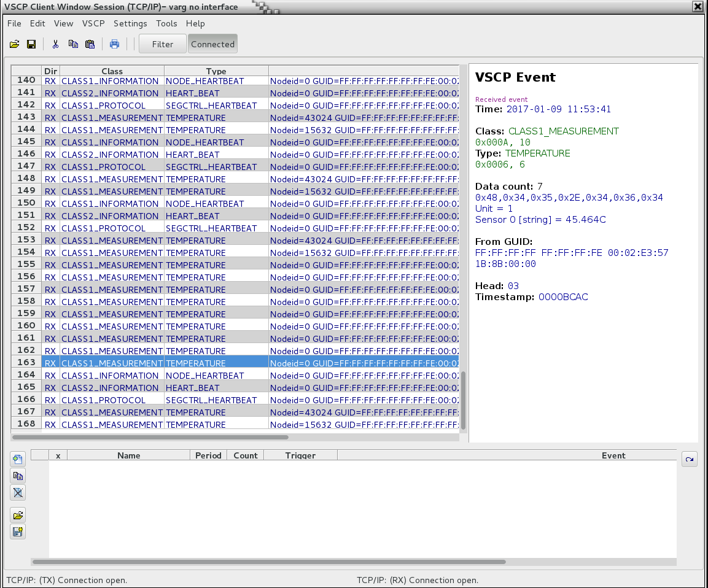
Task: Send transmit event arrow button
Action: point(690,459)
